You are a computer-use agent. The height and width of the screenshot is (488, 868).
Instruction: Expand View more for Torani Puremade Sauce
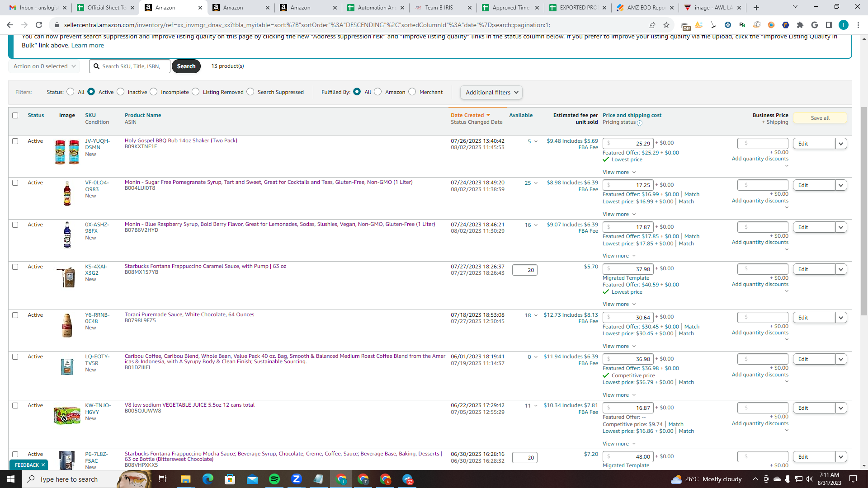click(x=619, y=346)
